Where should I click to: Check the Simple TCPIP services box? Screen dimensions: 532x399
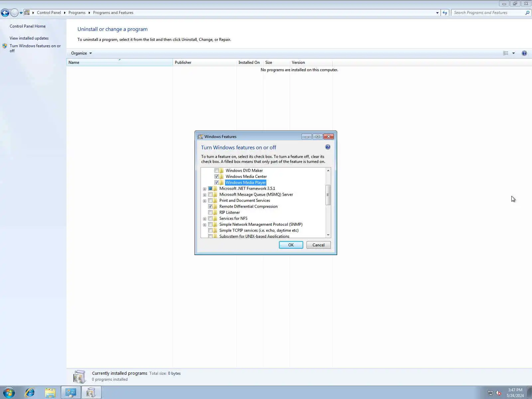click(210, 230)
